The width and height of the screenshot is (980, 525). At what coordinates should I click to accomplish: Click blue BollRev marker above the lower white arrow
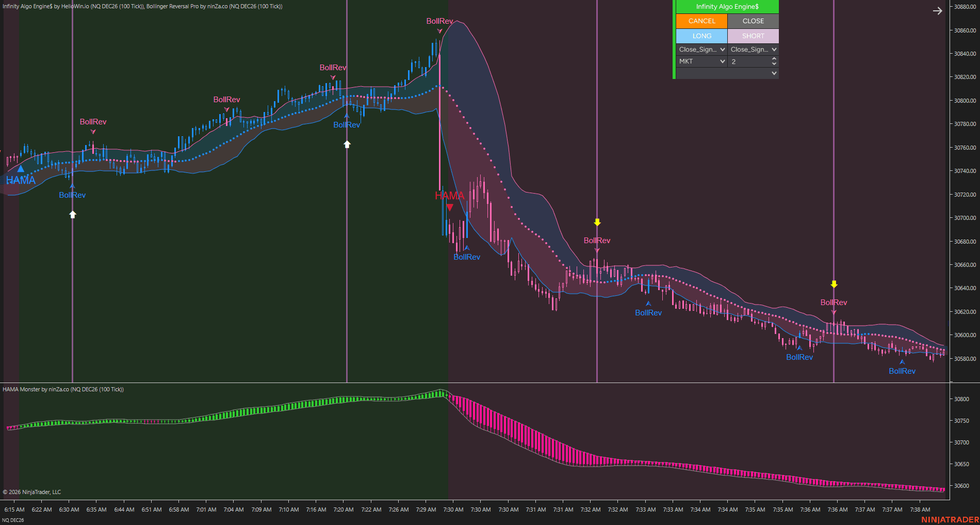72,195
